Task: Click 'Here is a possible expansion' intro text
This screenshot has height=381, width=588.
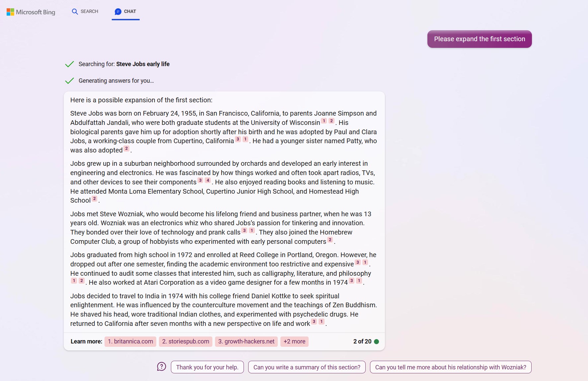Action: point(141,100)
